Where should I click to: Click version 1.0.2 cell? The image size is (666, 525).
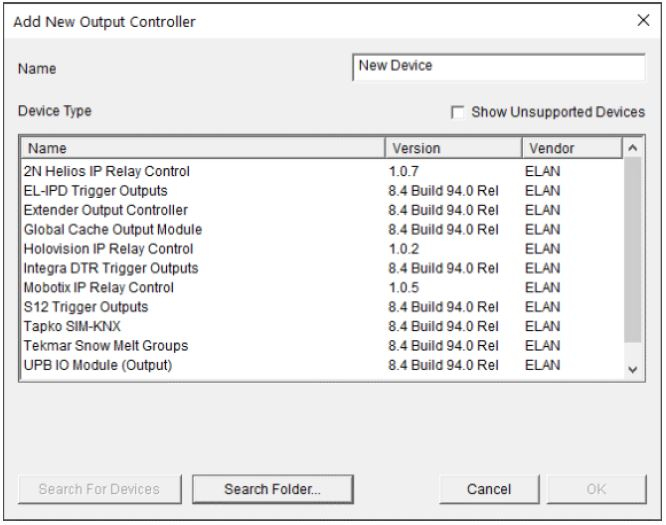[x=404, y=249]
